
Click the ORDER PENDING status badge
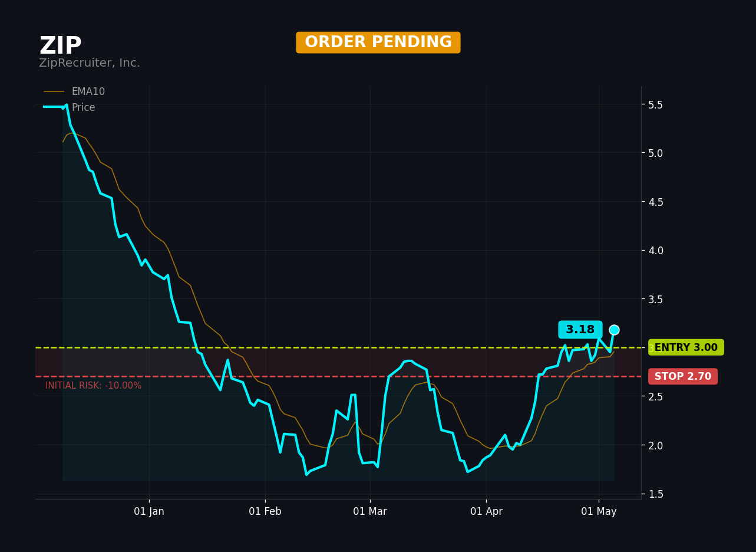[x=378, y=42]
